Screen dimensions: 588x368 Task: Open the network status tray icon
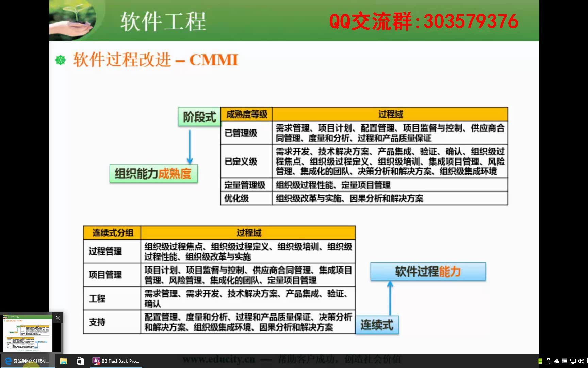573,361
